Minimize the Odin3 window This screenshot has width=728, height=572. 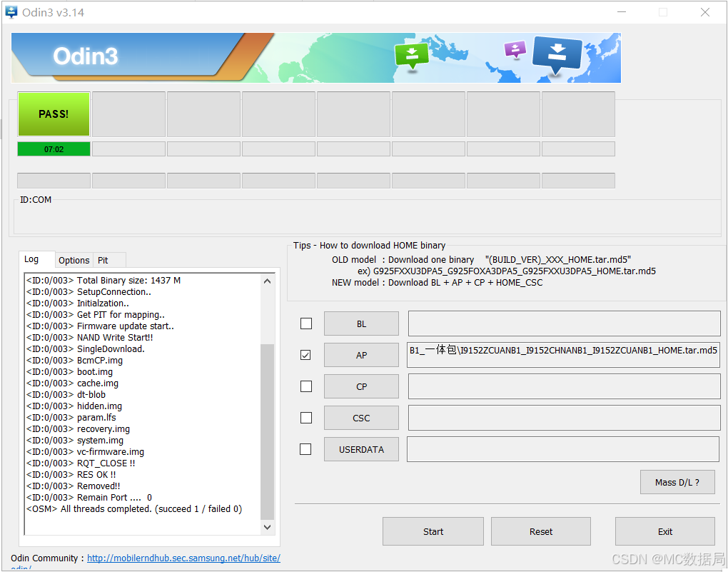click(621, 12)
